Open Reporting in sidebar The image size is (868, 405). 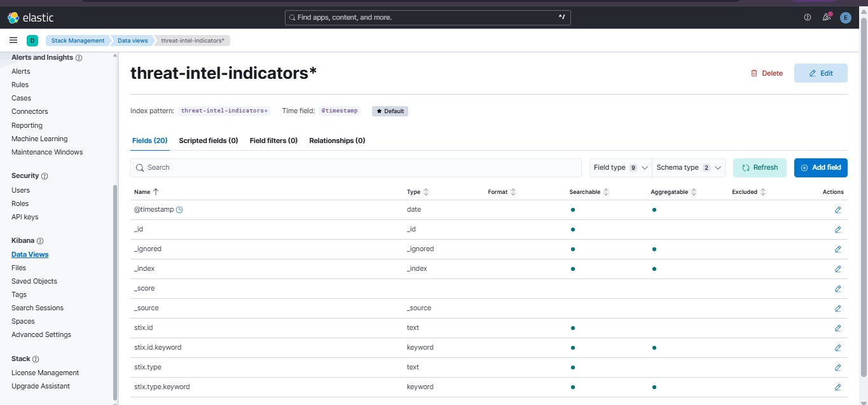pos(27,126)
